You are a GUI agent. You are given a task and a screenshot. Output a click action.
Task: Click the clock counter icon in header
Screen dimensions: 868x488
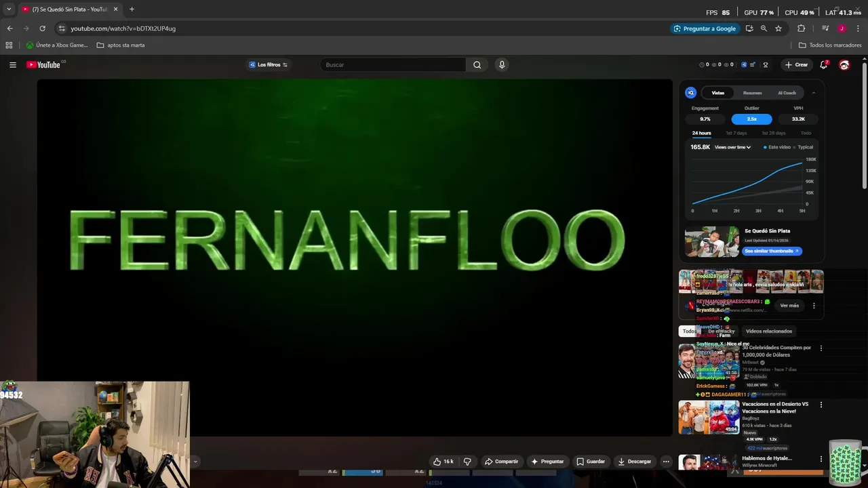point(705,65)
